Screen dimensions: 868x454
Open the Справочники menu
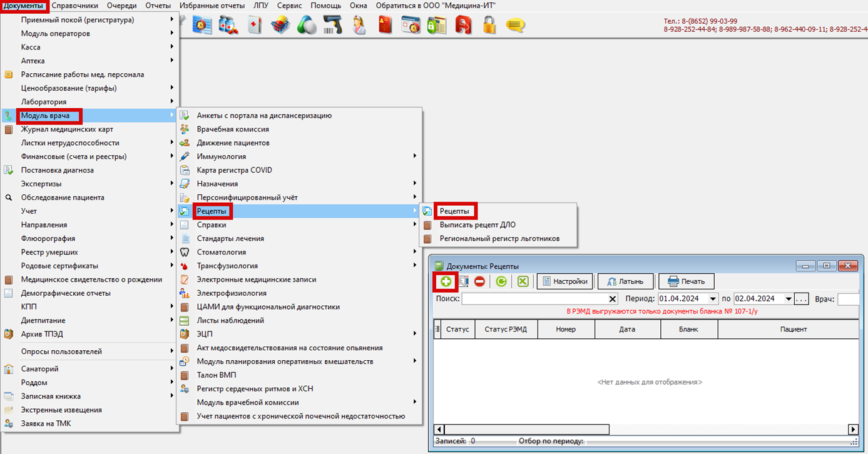pos(75,6)
